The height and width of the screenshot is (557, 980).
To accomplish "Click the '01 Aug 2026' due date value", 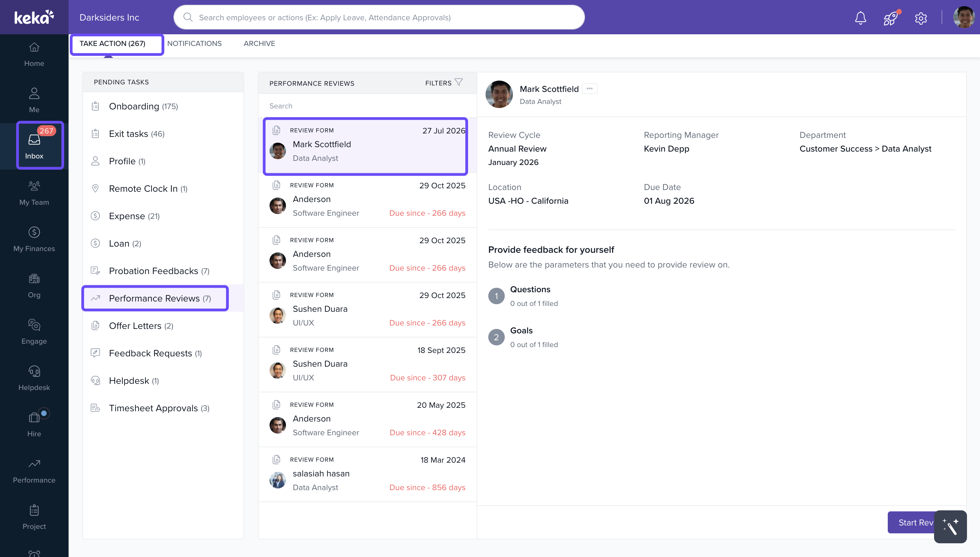I will tap(669, 200).
